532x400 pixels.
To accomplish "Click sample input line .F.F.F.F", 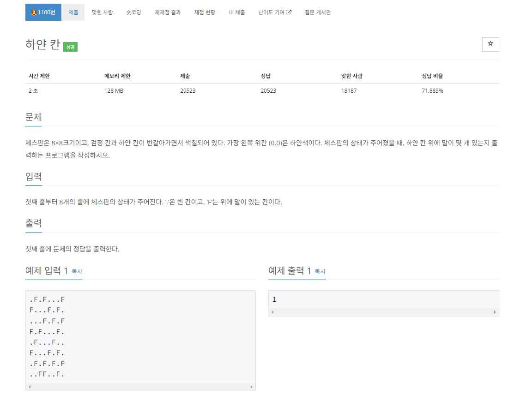I will (x=47, y=364).
